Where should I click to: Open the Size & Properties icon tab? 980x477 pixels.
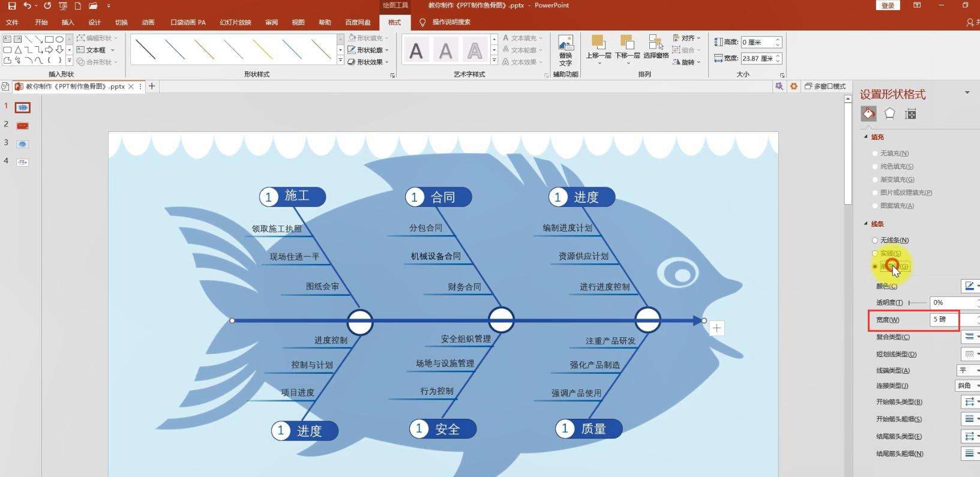(x=910, y=114)
